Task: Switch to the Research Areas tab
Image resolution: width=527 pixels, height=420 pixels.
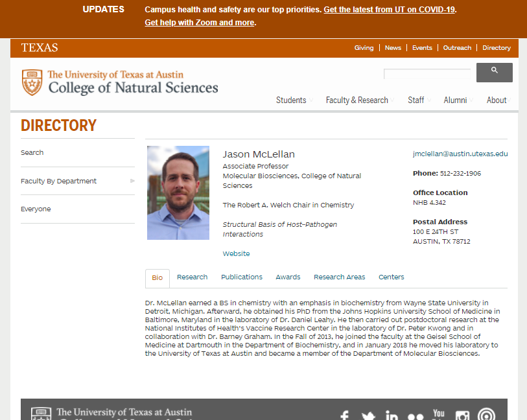Action: click(x=340, y=277)
